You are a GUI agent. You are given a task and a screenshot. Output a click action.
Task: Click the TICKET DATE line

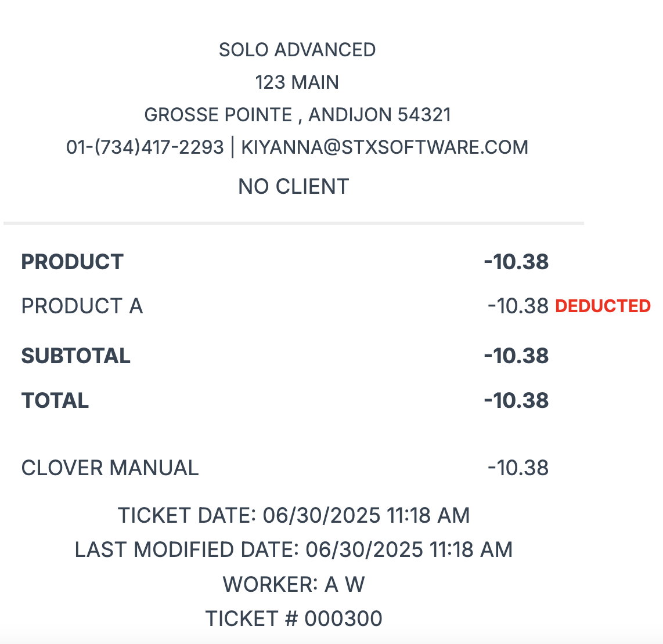point(293,516)
